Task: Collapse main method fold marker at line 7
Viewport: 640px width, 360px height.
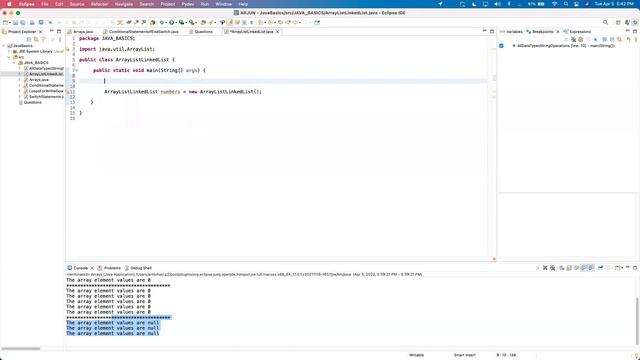Action: [76, 70]
